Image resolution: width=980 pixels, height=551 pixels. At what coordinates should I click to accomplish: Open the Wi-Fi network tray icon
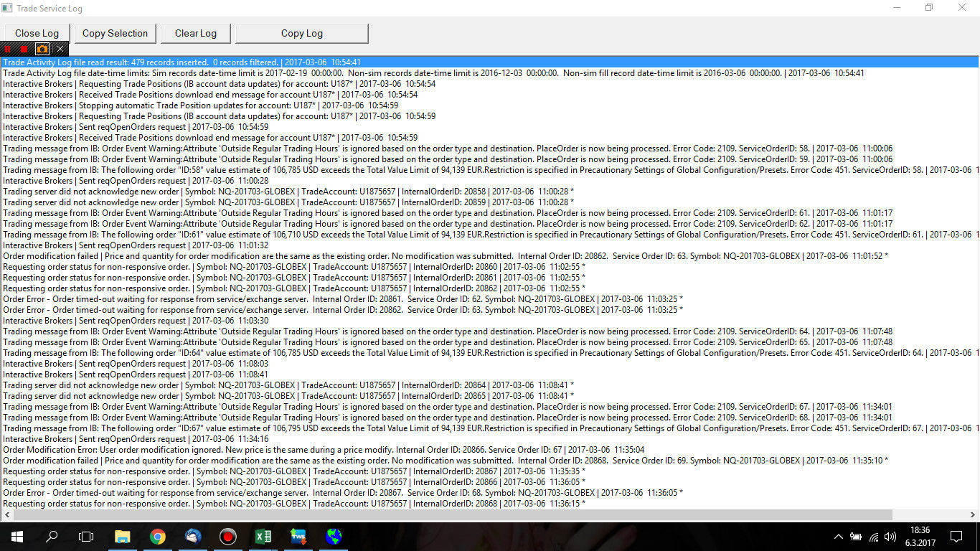[874, 537]
